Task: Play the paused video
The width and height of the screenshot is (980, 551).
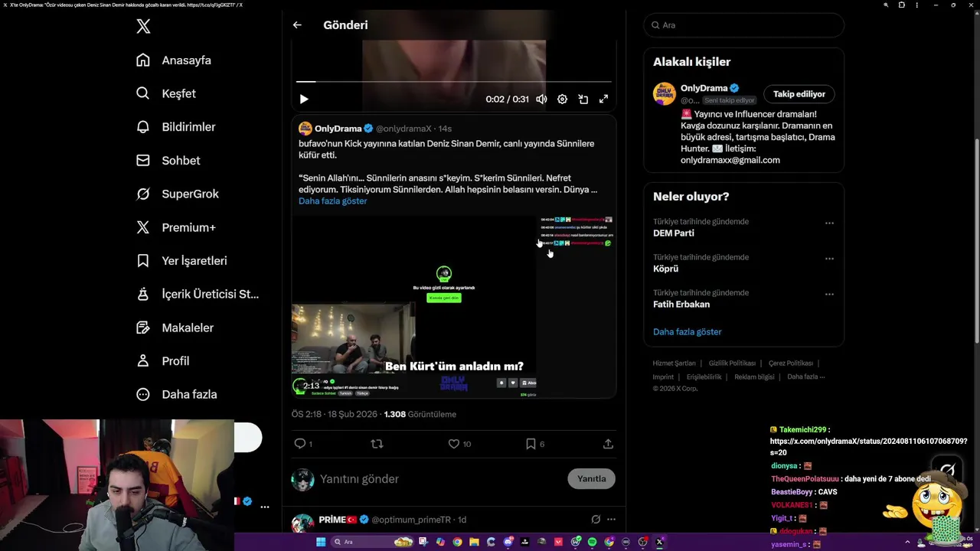Action: [x=304, y=99]
